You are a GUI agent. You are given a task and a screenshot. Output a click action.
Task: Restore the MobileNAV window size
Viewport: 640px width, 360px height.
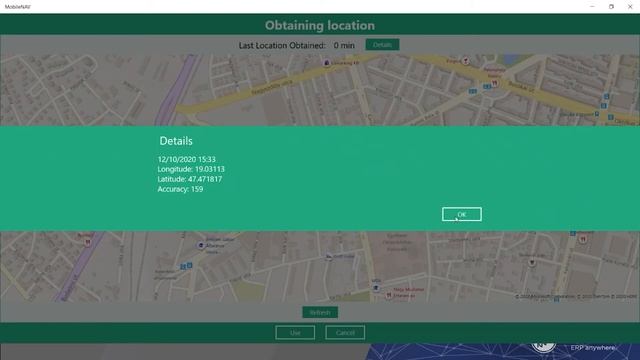click(x=611, y=7)
